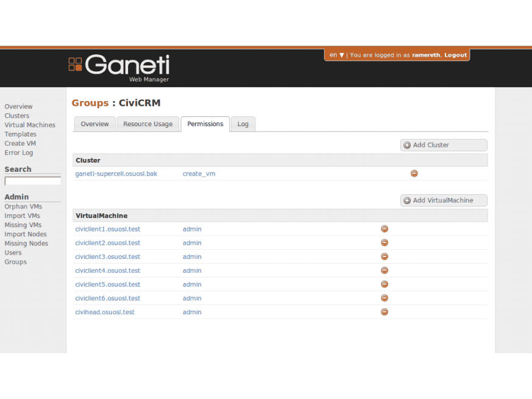Open Error Log in the sidebar

pos(19,153)
